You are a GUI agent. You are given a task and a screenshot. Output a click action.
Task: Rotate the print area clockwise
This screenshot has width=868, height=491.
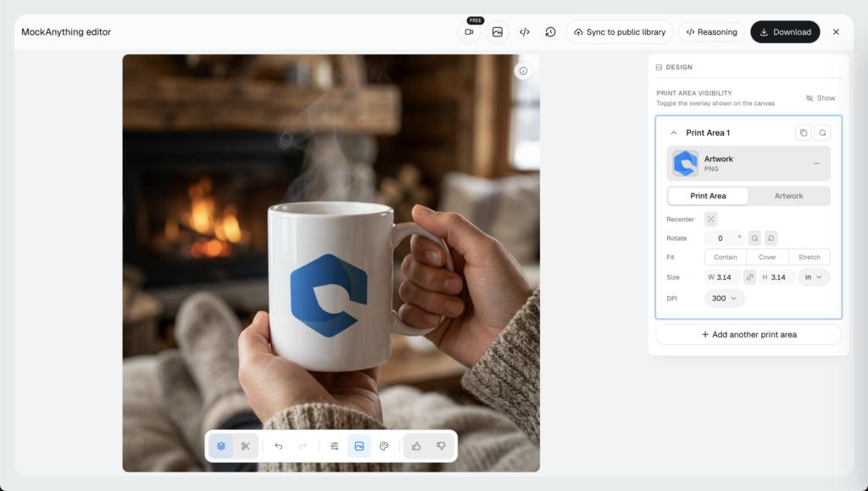point(754,238)
